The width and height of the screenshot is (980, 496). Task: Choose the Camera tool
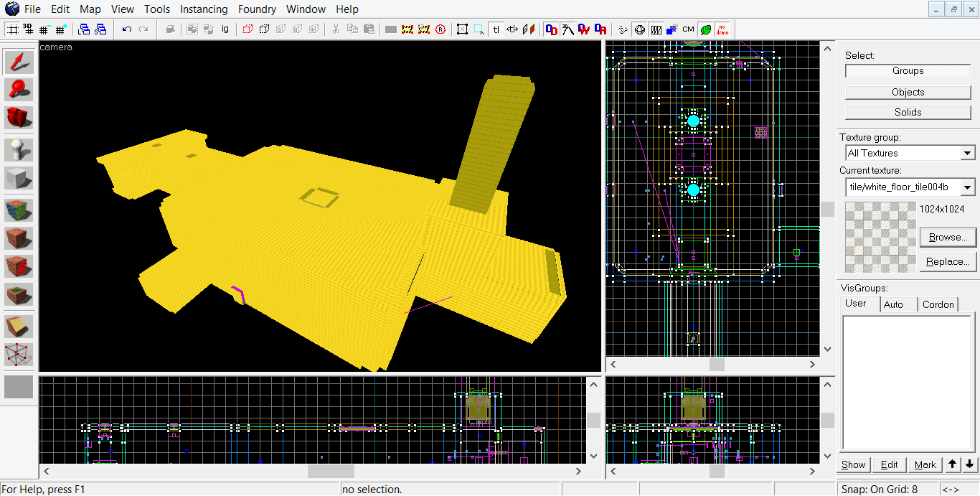coord(19,116)
